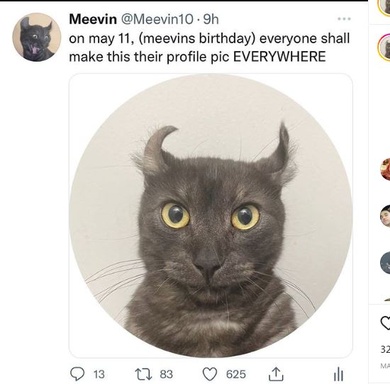Click the heart outline at right edge
The width and height of the screenshot is (390, 384).
pyautogui.click(x=385, y=322)
